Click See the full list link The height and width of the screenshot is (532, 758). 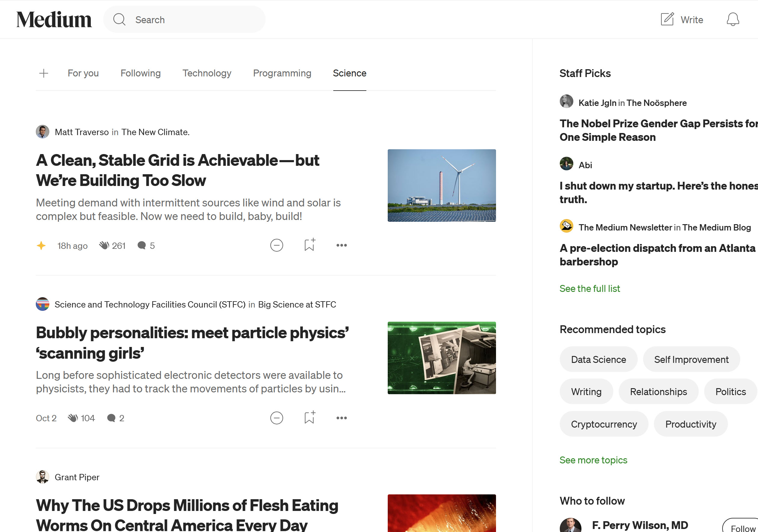point(589,289)
